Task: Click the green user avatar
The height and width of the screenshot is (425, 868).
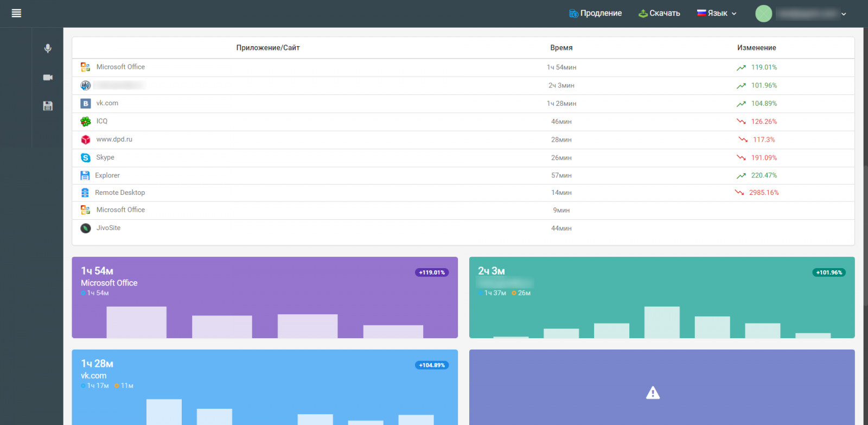Action: tap(763, 14)
